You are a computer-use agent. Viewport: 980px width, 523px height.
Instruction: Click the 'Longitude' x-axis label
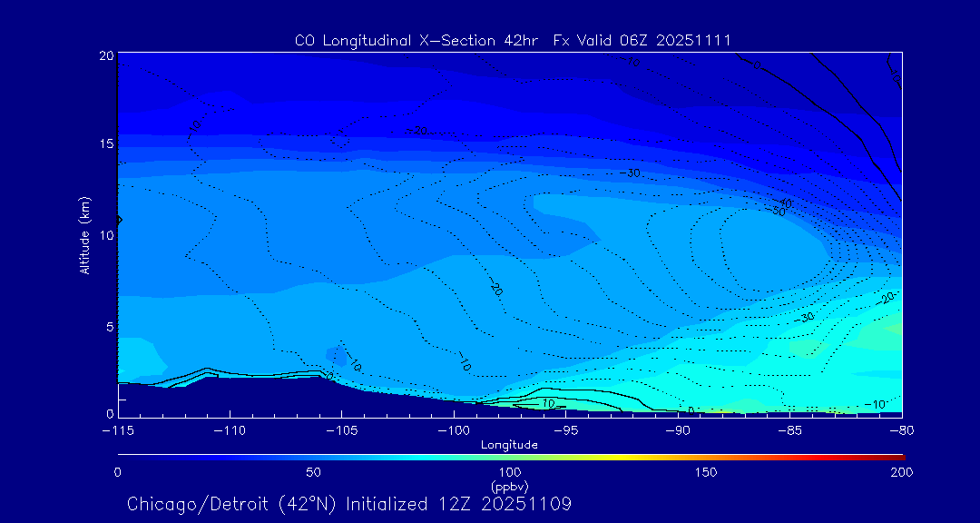click(509, 445)
